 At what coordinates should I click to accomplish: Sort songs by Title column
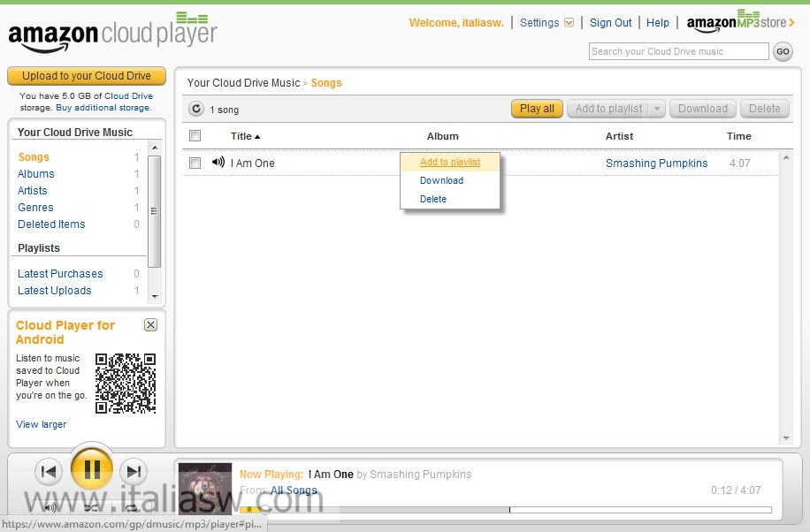(245, 136)
